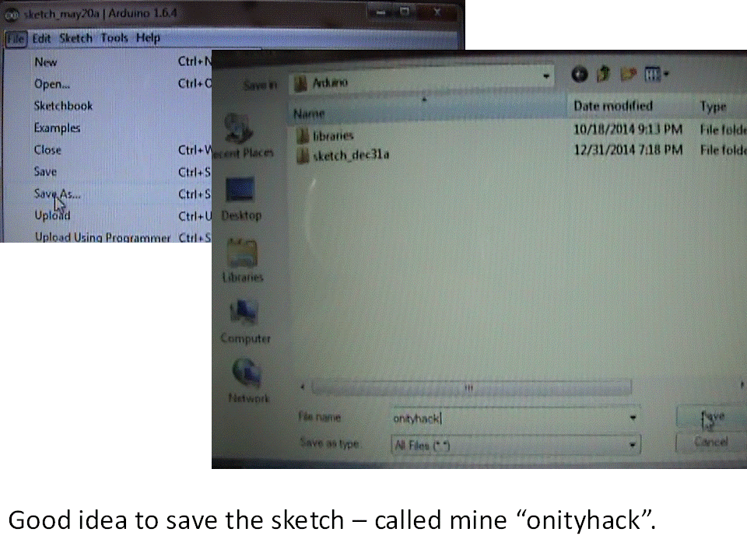This screenshot has height=560, width=747.
Task: Open the View Menu icon dropdown
Action: [x=657, y=75]
